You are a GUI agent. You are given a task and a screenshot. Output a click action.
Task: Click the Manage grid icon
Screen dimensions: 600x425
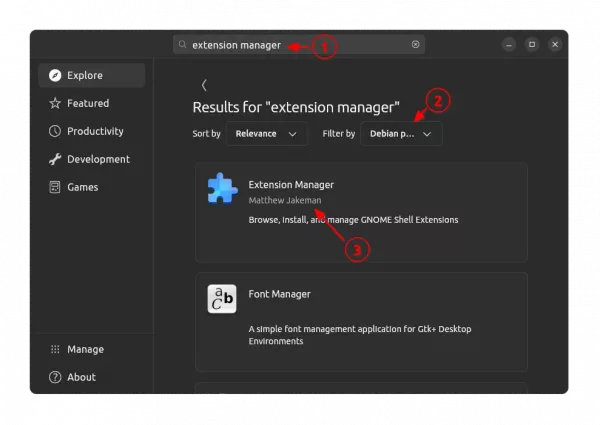click(x=55, y=349)
